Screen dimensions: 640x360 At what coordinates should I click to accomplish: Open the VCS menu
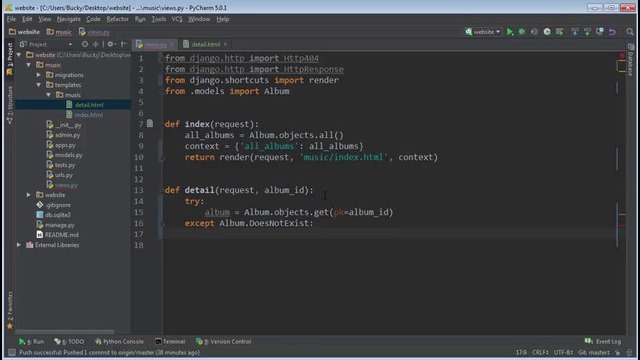pos(177,19)
